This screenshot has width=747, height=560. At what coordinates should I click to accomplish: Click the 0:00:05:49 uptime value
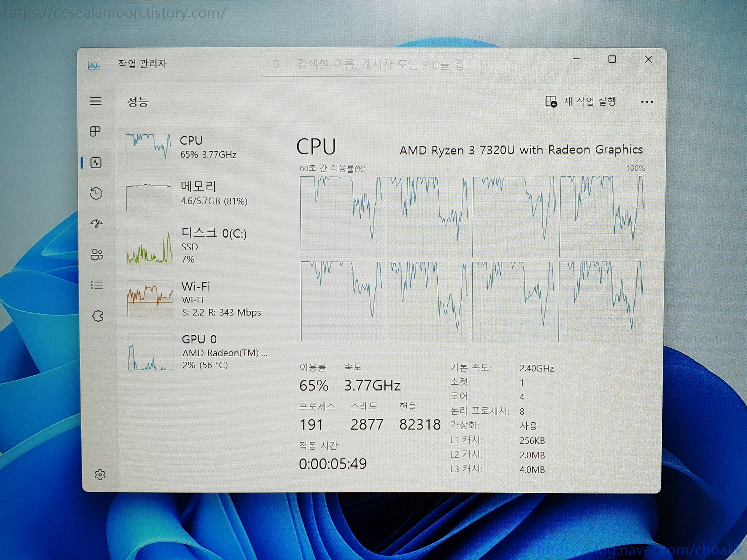[x=333, y=464]
